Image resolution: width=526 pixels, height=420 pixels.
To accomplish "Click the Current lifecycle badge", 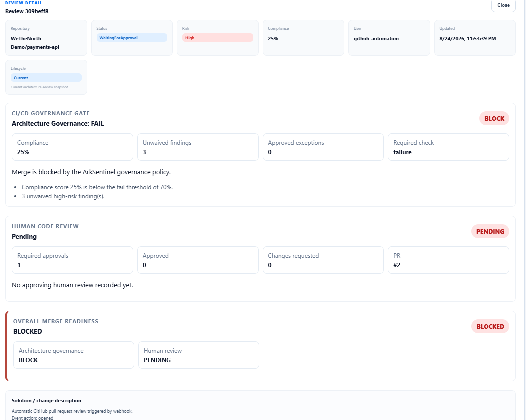I will pos(46,78).
